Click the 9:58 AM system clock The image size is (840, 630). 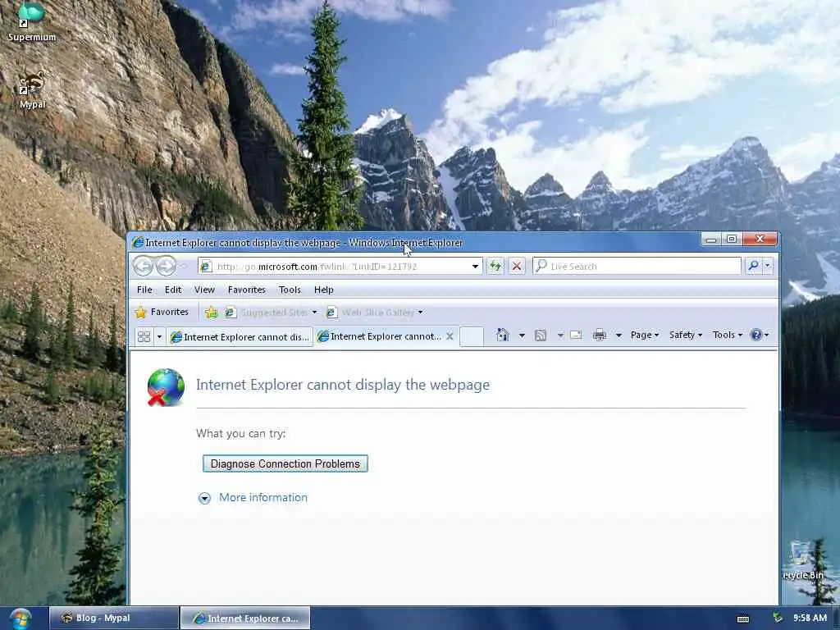810,618
